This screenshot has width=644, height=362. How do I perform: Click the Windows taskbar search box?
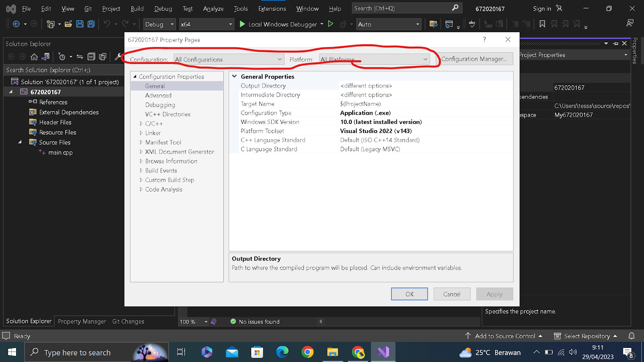point(97,352)
